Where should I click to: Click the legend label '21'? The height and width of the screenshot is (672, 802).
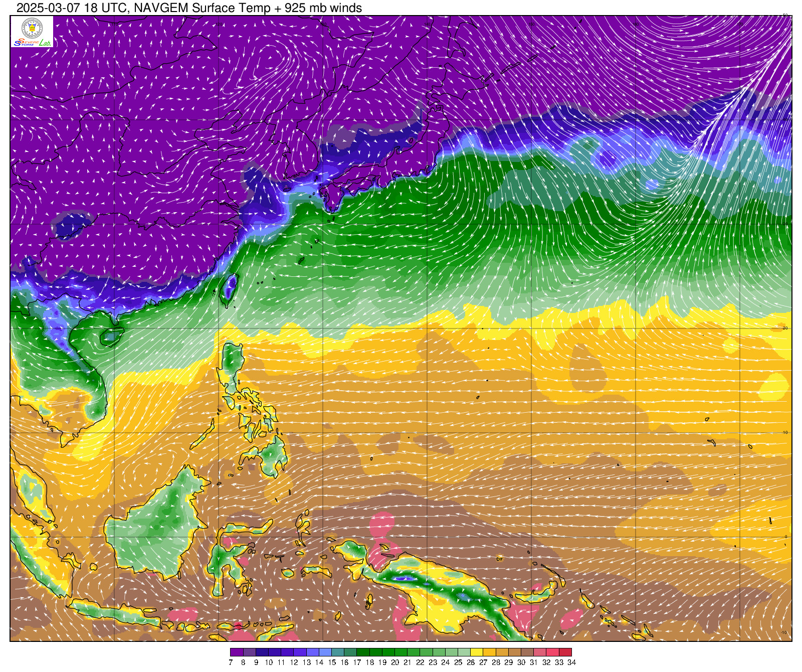pos(408,662)
